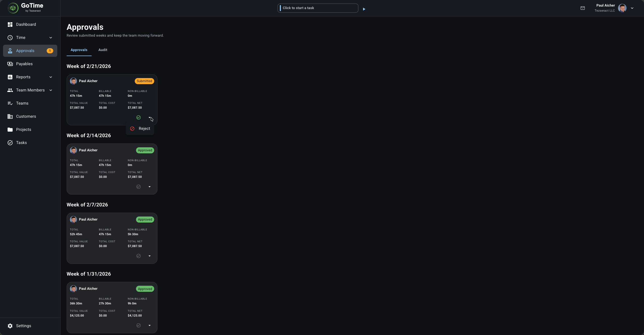Screen dimensions: 644x335
Task: Click the 36h 30m total hours
Action: point(76,303)
